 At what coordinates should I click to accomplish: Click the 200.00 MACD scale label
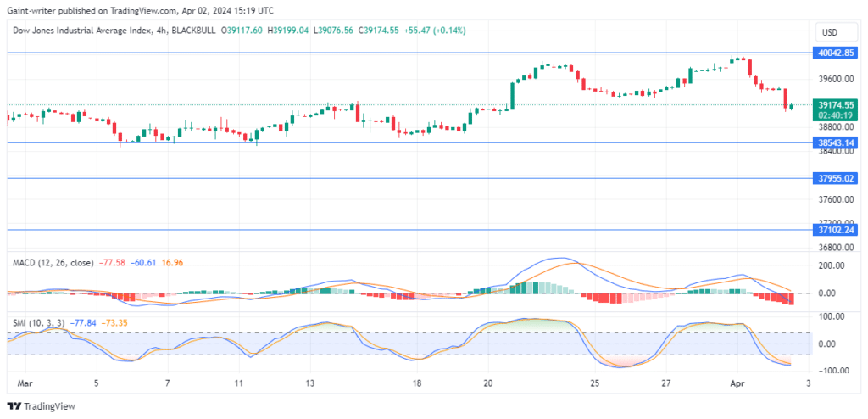pos(832,265)
